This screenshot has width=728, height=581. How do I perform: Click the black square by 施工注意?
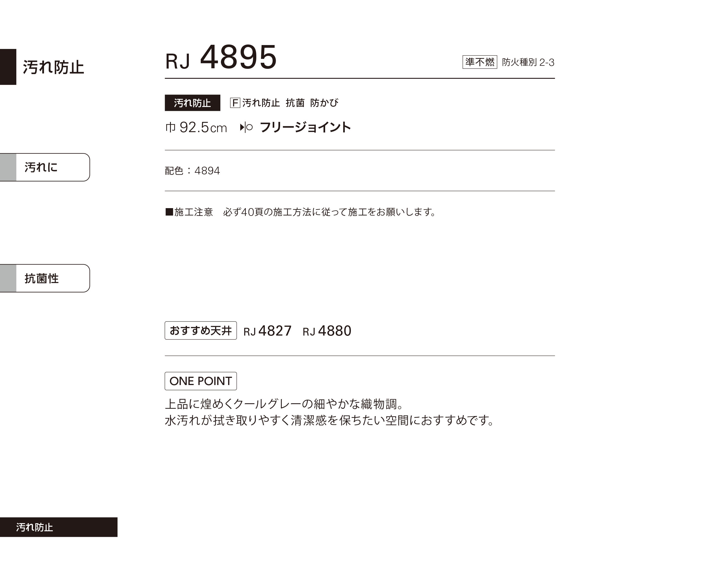click(169, 212)
